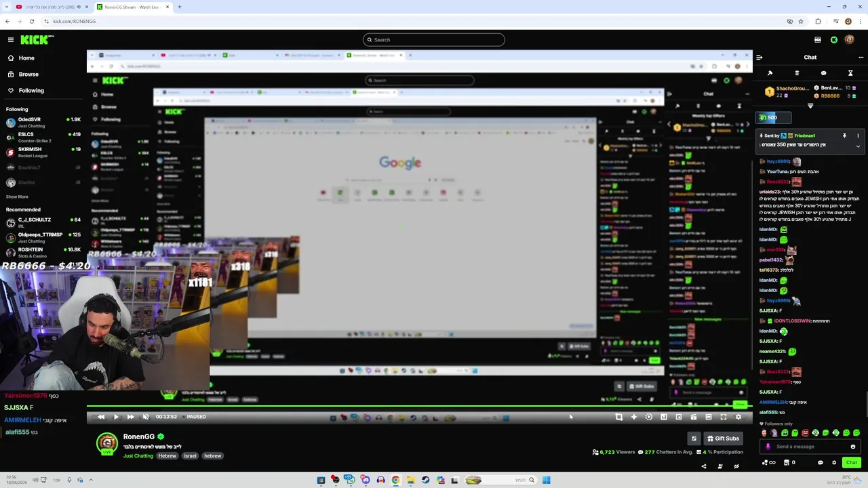Open Windows Start button in taskbar

(x=546, y=480)
